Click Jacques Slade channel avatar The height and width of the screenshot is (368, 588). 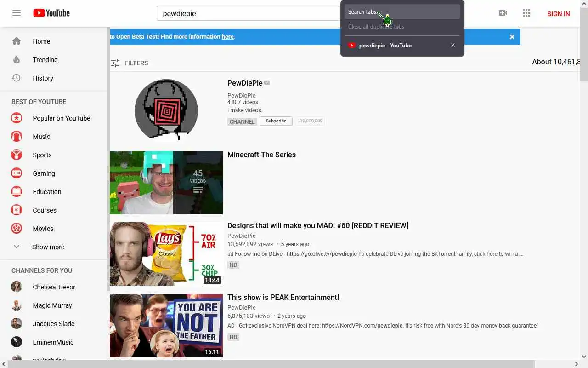(x=17, y=323)
